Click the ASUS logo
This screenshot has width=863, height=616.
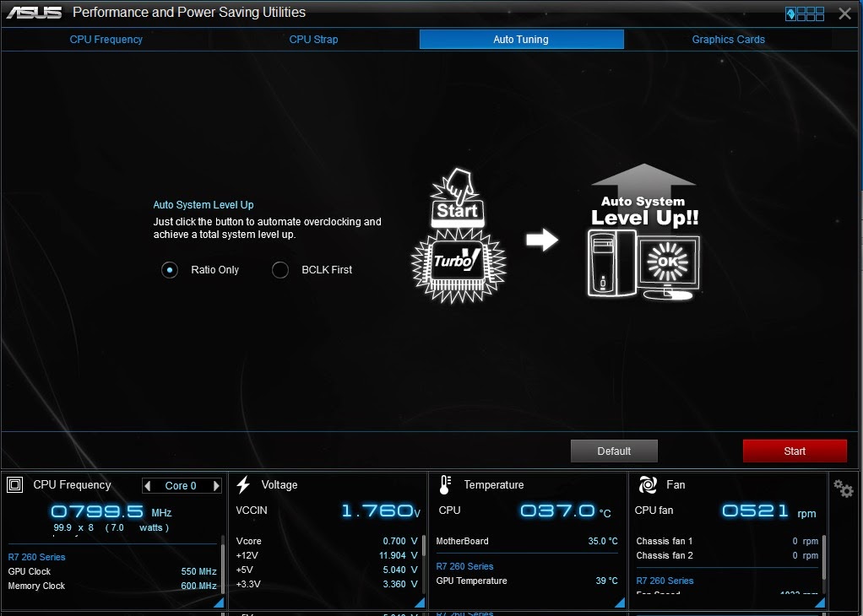(x=34, y=13)
